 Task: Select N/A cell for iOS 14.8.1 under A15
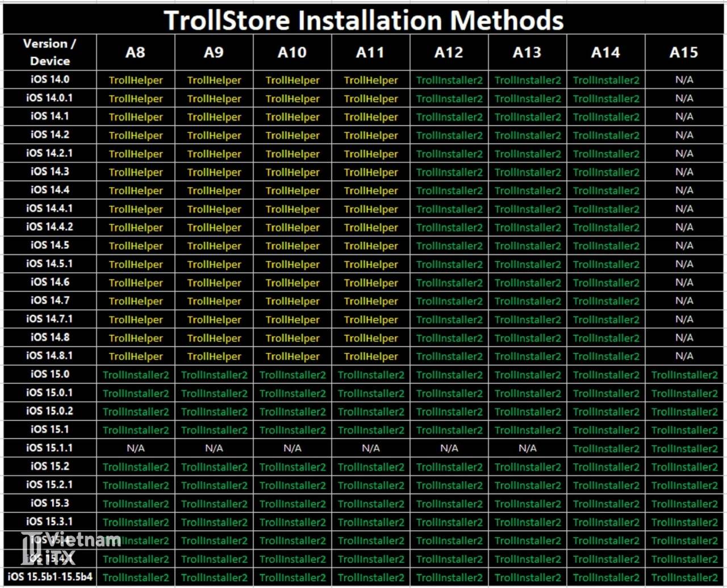coord(684,356)
